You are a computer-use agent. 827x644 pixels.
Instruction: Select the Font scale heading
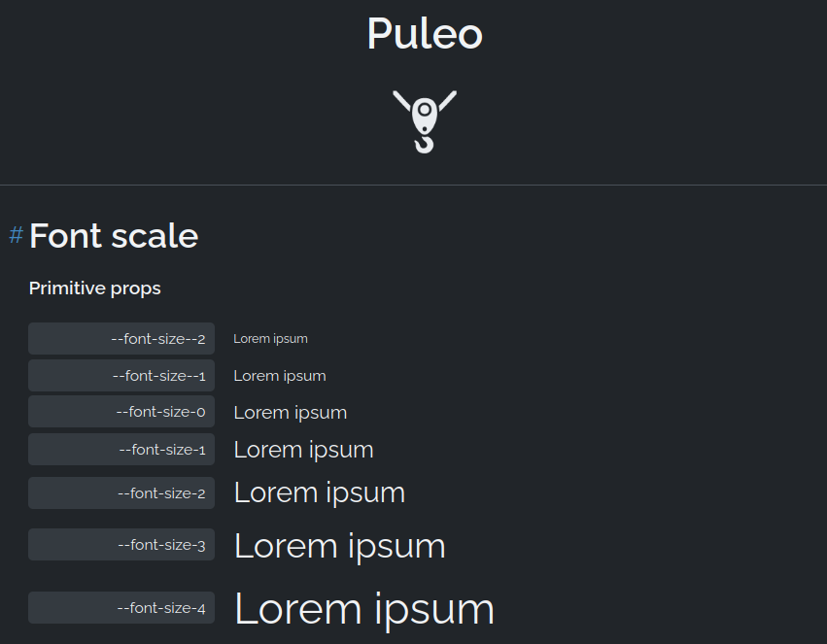click(x=114, y=236)
